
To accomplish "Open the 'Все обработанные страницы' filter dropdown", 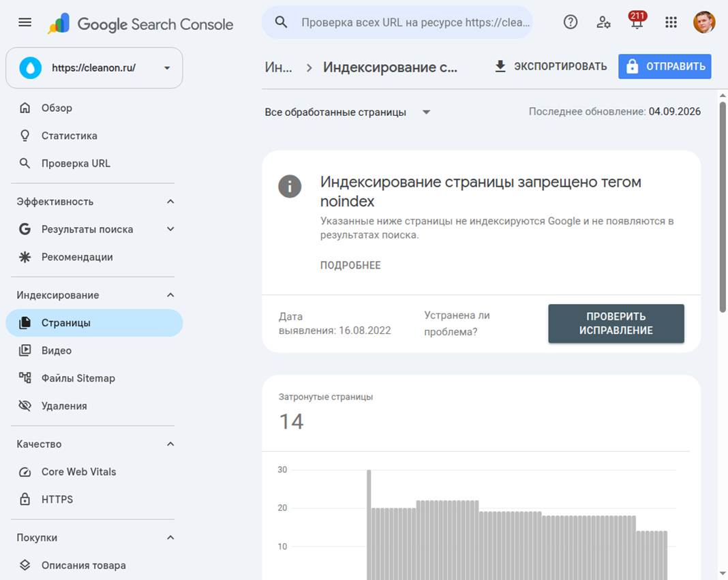I will 347,112.
